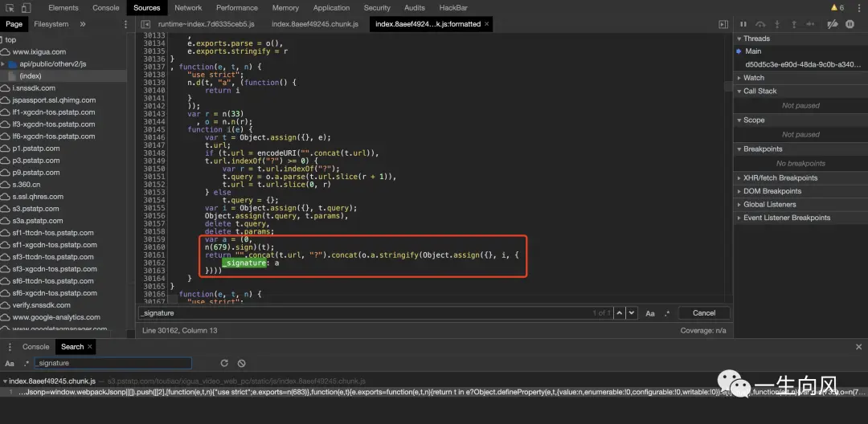Click the code editor vertical scrollbar
This screenshot has height=424, width=868.
point(729,87)
